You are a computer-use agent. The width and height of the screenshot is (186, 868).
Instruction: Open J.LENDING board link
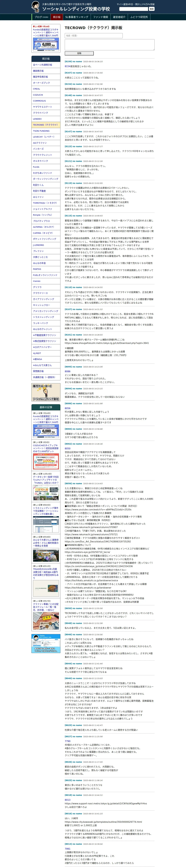tap(46, 245)
